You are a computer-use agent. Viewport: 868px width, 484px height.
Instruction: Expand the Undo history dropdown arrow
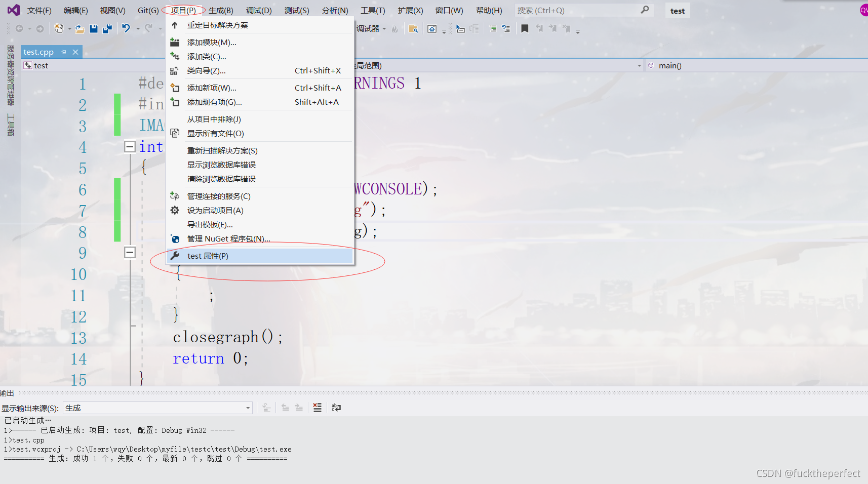click(138, 29)
